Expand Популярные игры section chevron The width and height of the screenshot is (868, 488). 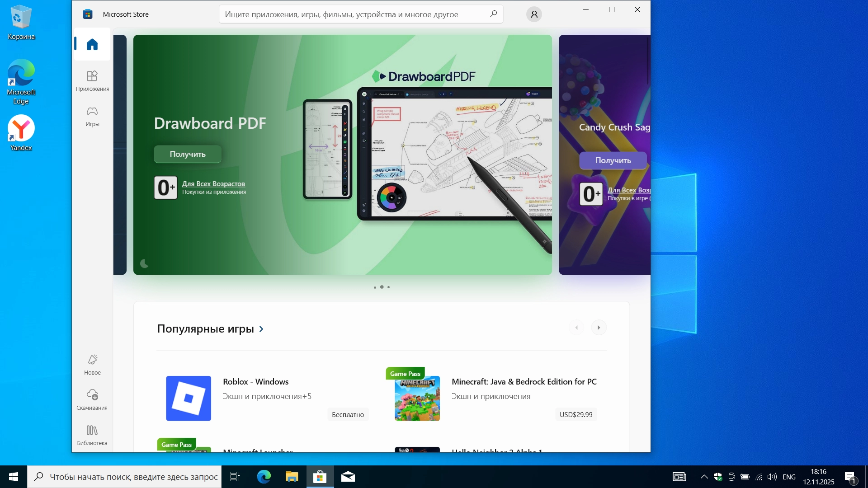click(261, 329)
